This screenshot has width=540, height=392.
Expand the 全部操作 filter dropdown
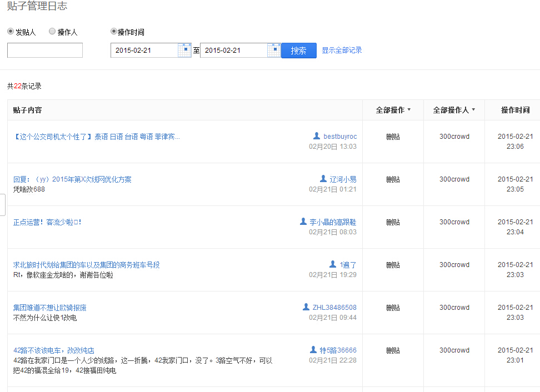393,110
